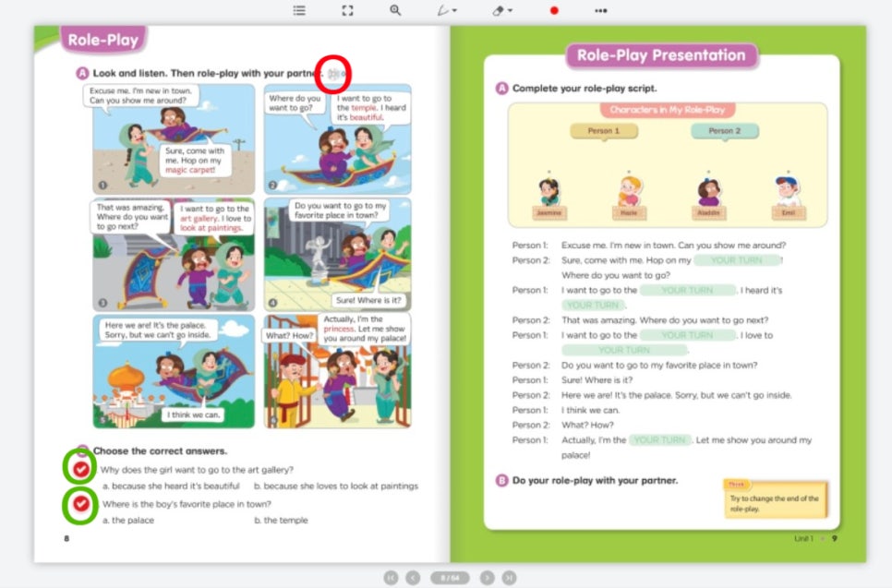Open the pen tool options arrow
The height and width of the screenshot is (588, 892).
[x=454, y=11]
